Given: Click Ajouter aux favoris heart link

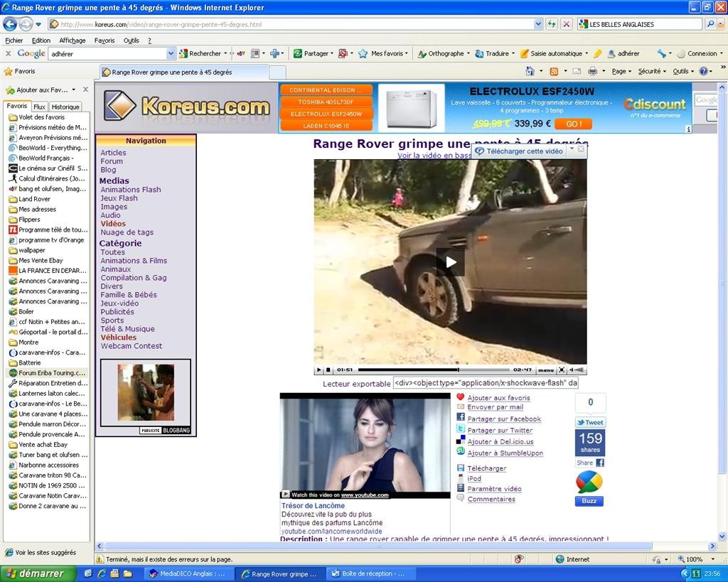Looking at the screenshot, I should tap(498, 398).
